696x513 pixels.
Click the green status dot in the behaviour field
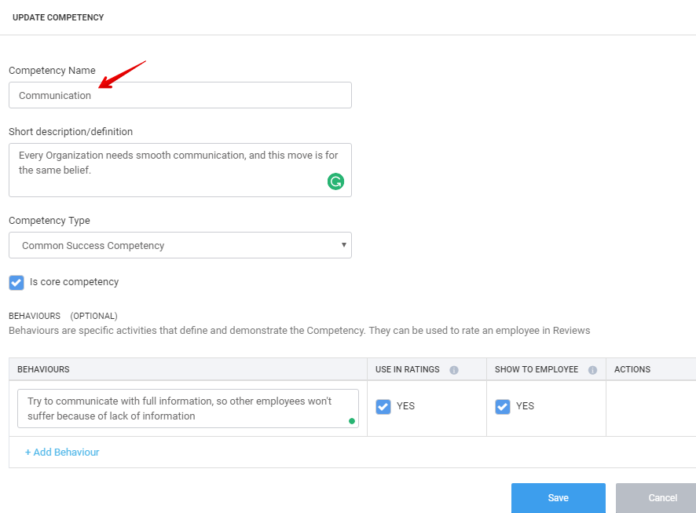click(351, 421)
